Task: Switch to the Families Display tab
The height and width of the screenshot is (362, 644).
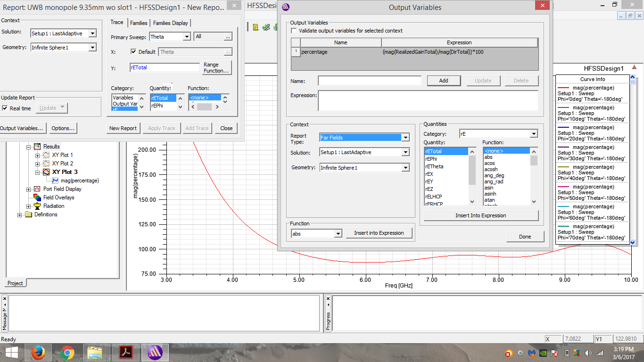Action: (x=170, y=23)
